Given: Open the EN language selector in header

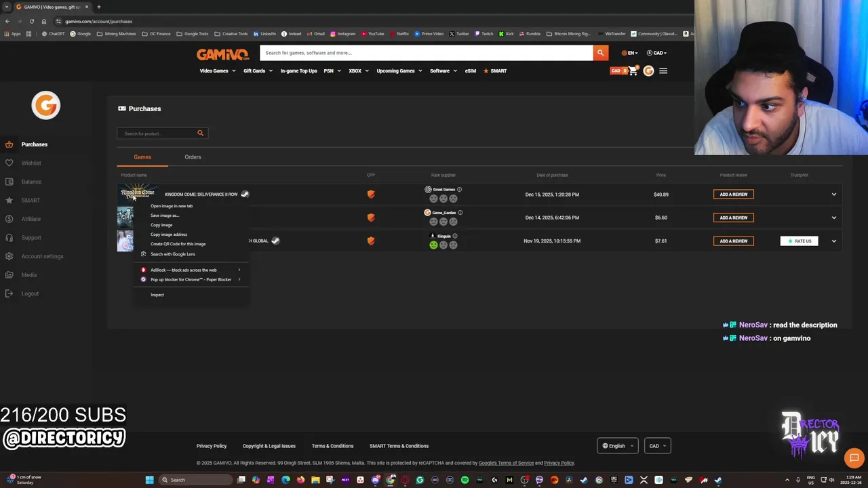Looking at the screenshot, I should [x=629, y=53].
